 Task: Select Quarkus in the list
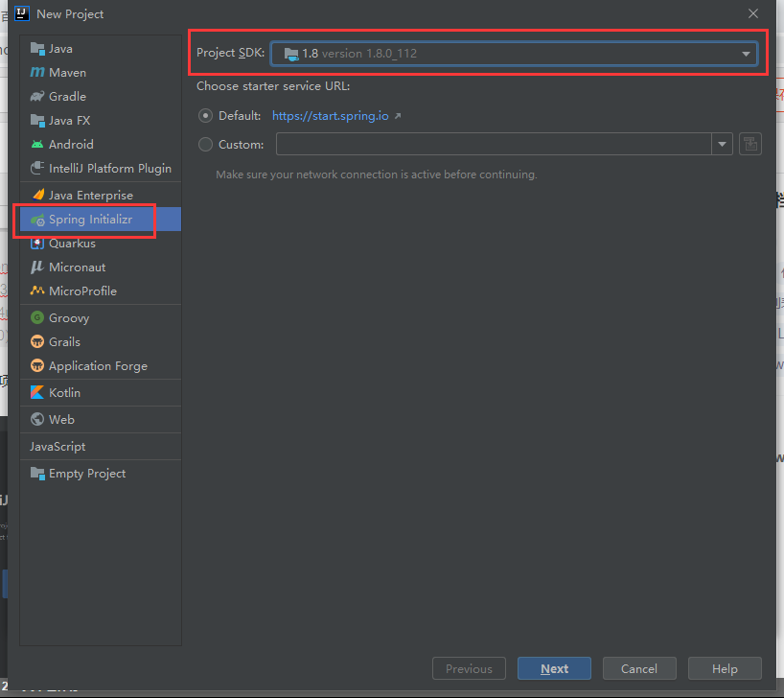pos(101,244)
